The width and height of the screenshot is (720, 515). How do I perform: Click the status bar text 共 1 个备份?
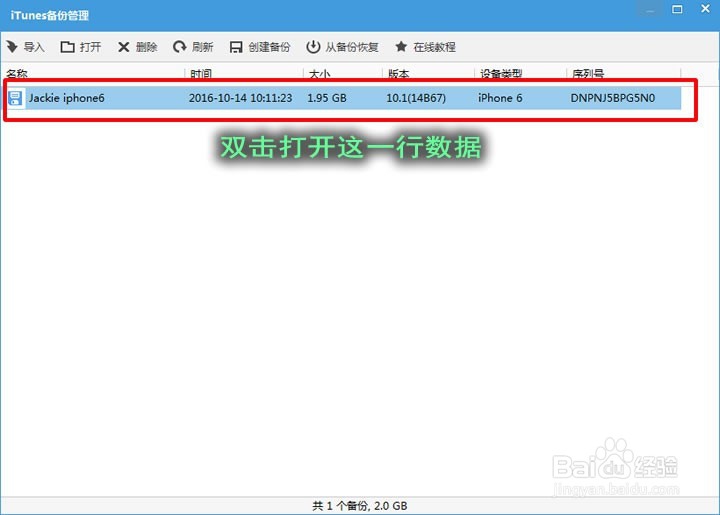point(340,506)
